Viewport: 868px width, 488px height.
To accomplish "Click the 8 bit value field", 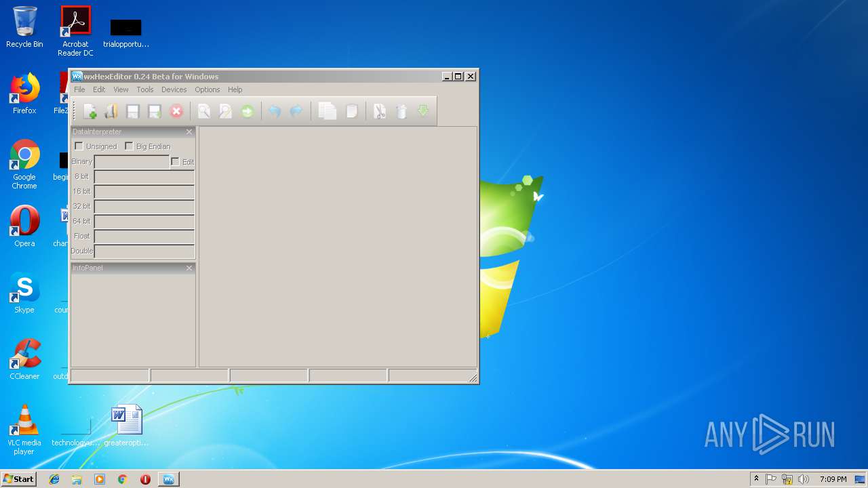I will click(144, 177).
